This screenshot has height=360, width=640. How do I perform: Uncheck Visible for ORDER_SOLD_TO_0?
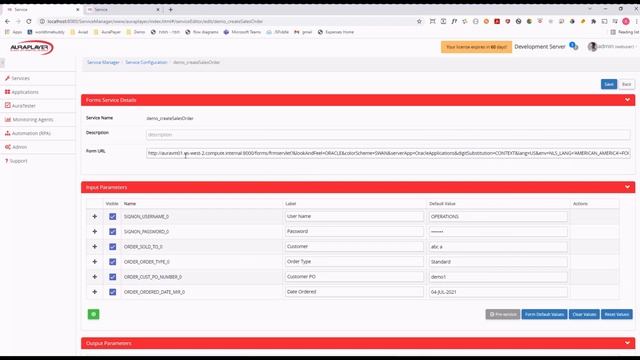(112, 247)
